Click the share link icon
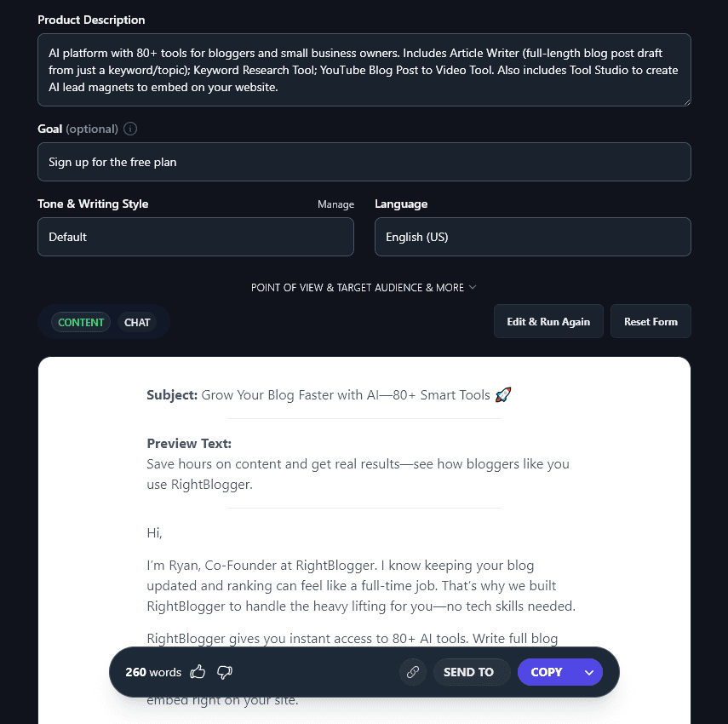The height and width of the screenshot is (724, 728). [x=412, y=672]
